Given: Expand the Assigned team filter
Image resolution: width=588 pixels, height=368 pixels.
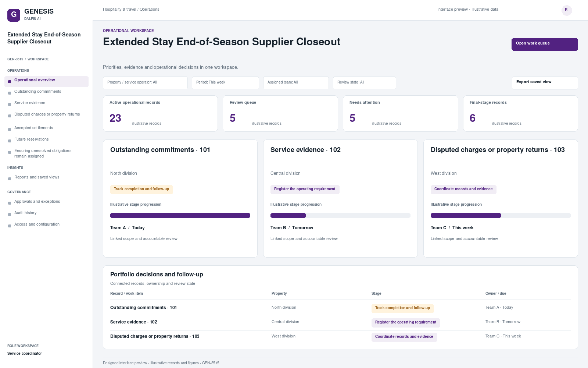Looking at the screenshot, I should 296,83.
